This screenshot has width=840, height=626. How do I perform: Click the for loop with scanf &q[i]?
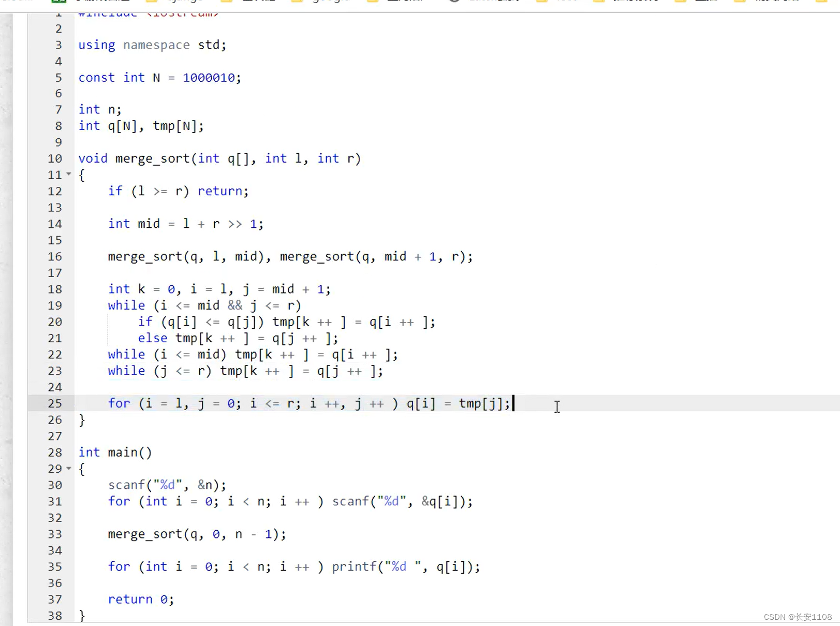tap(290, 501)
